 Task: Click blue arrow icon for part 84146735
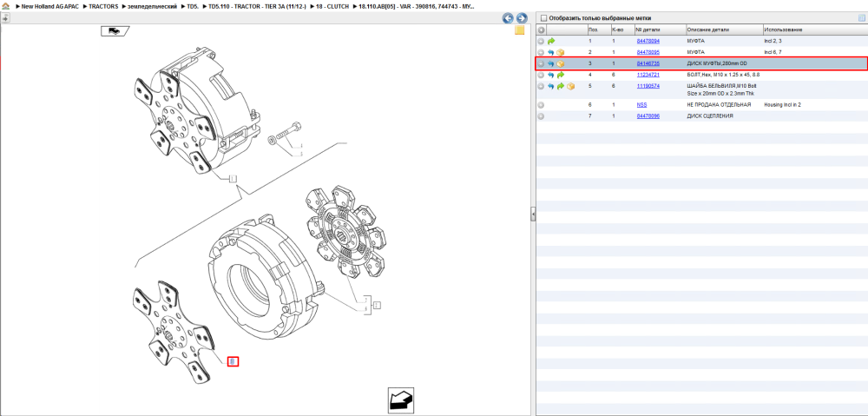tap(551, 63)
